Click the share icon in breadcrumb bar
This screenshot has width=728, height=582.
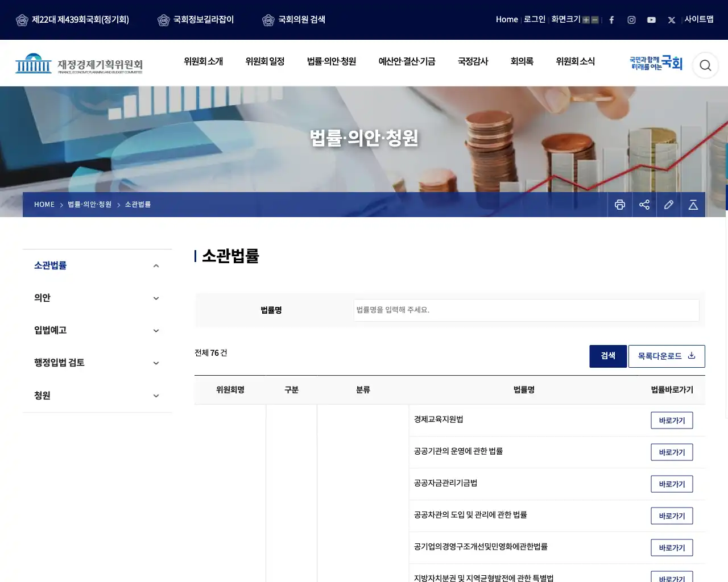point(644,205)
